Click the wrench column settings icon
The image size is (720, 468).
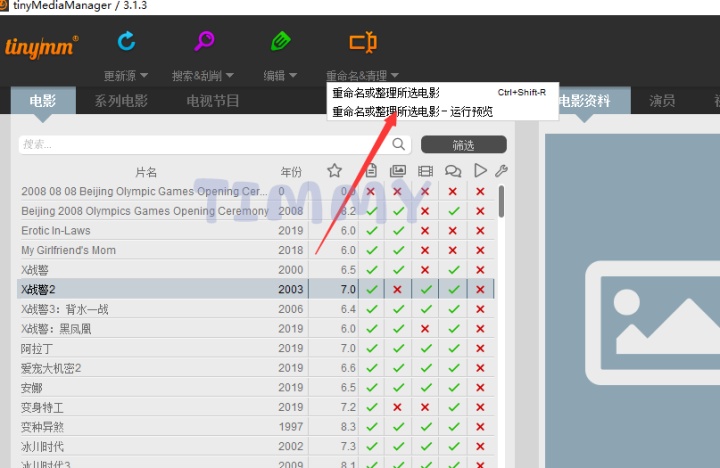tap(501, 171)
